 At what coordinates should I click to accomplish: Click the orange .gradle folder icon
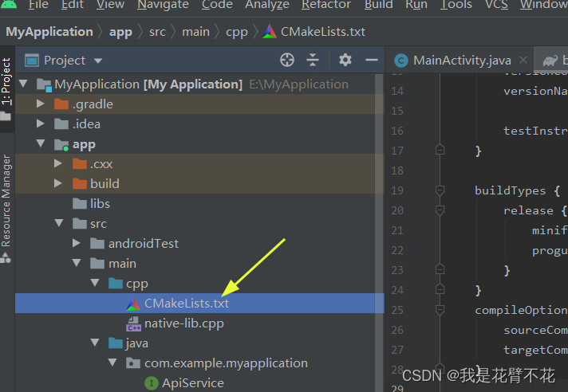coord(61,104)
